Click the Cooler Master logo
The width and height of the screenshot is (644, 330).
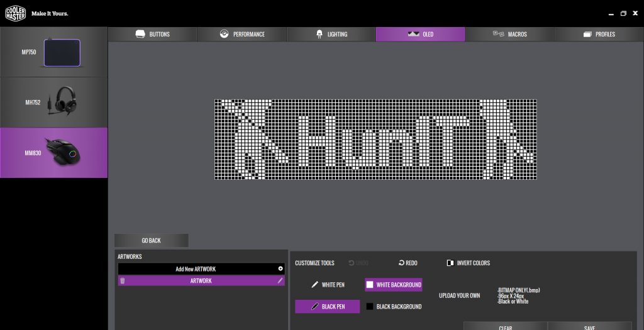[16, 13]
